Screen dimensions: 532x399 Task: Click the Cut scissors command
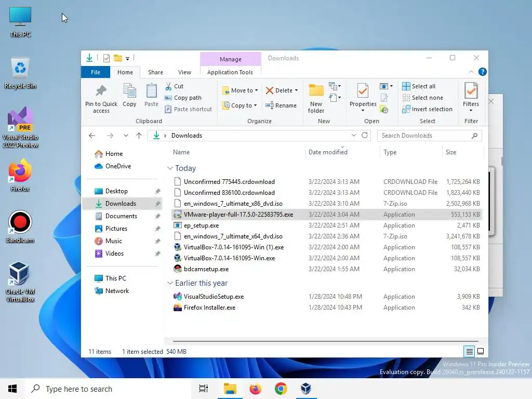pyautogui.click(x=175, y=86)
